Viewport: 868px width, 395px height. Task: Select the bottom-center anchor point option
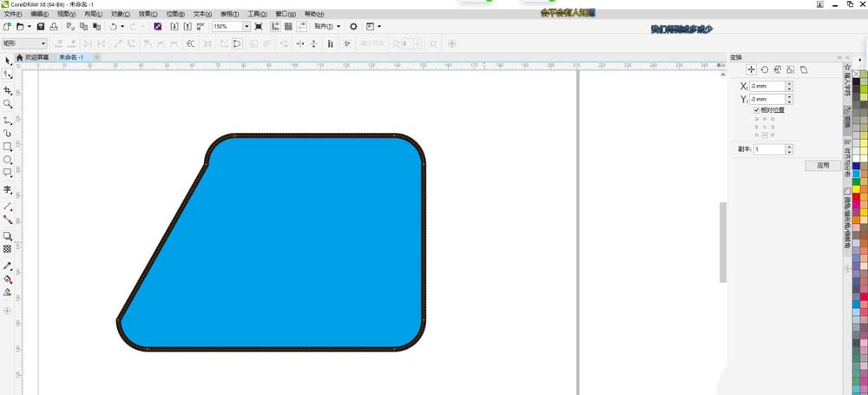(765, 135)
